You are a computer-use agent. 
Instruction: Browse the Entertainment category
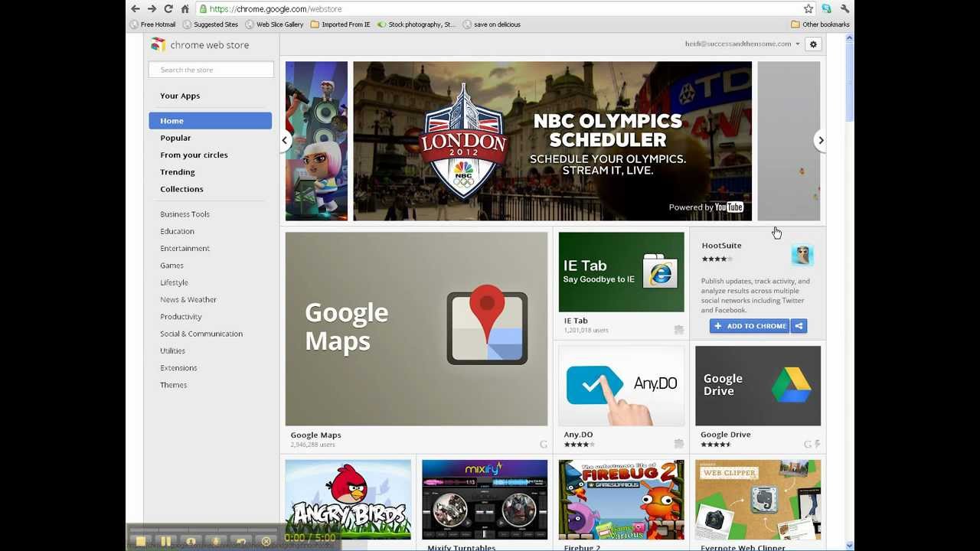click(x=185, y=248)
